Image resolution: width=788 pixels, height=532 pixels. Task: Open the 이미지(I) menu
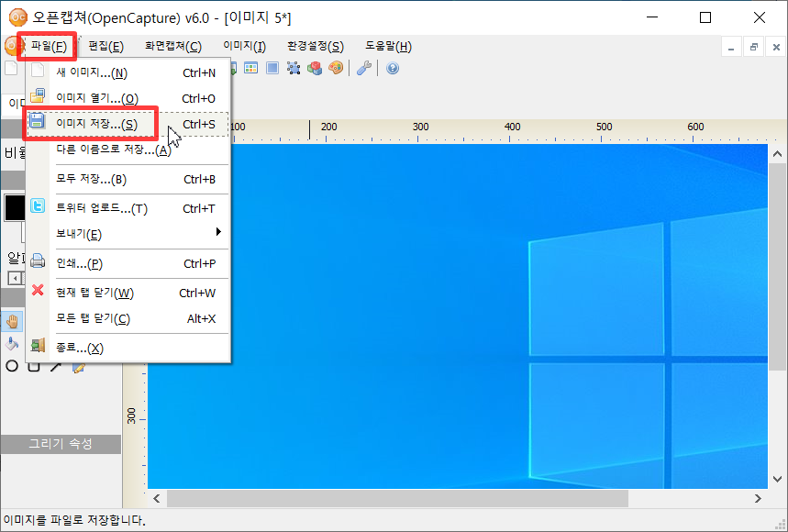click(245, 47)
